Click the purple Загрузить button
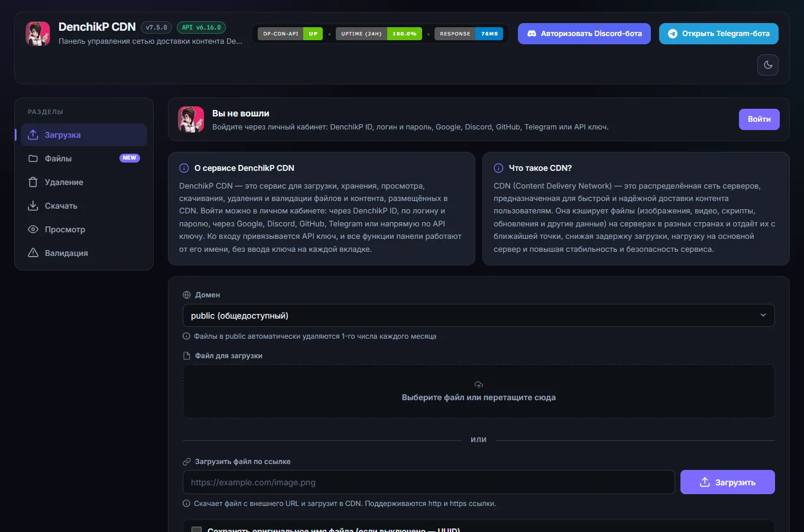804x532 pixels. click(728, 482)
